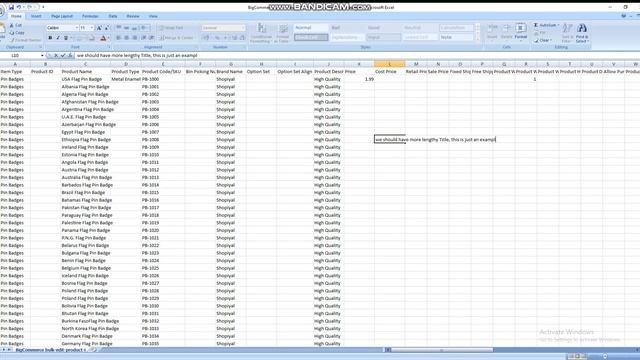Click the Insert cells button
Viewport: 640px width, 360px height.
pyautogui.click(x=493, y=32)
